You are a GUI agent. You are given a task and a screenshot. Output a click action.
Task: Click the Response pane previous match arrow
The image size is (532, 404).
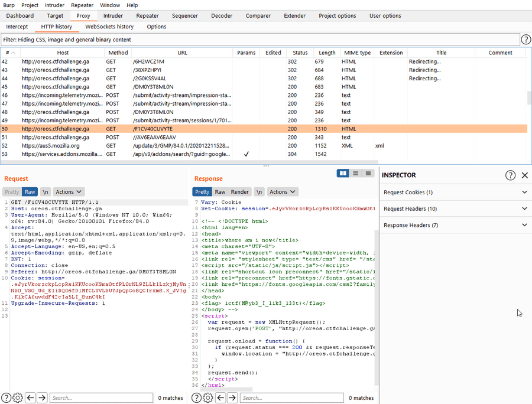220,398
